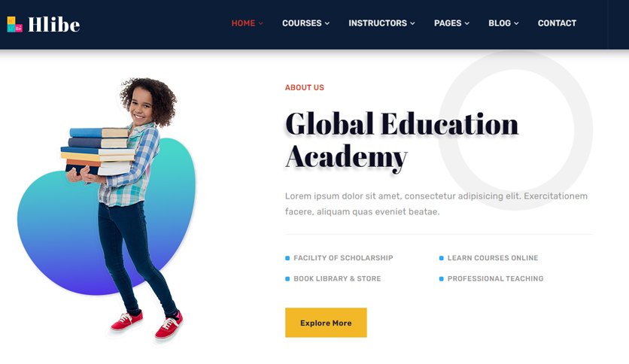Expand the Instructors dropdown chevron
Image resolution: width=629 pixels, height=364 pixels.
(412, 23)
